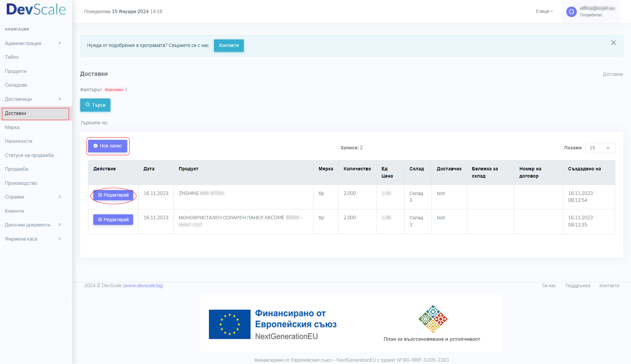The width and height of the screenshot is (631, 364).
Task: Click the Записи: 2 count
Action: [351, 148]
